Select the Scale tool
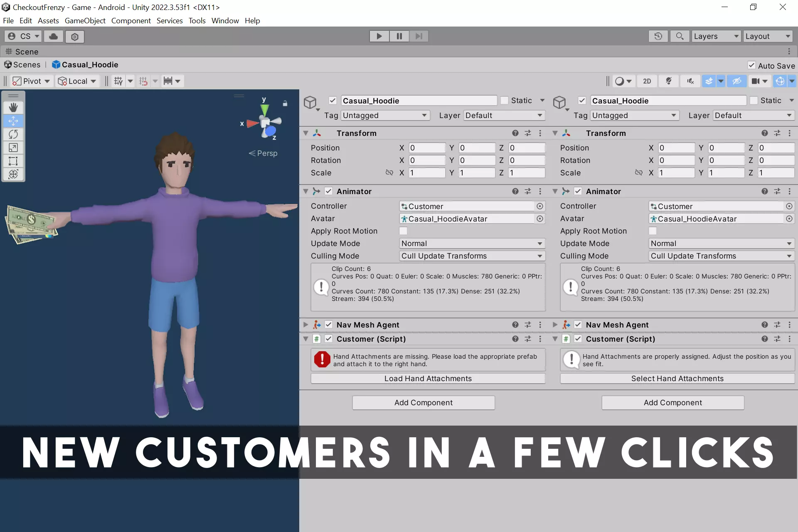 click(x=13, y=148)
